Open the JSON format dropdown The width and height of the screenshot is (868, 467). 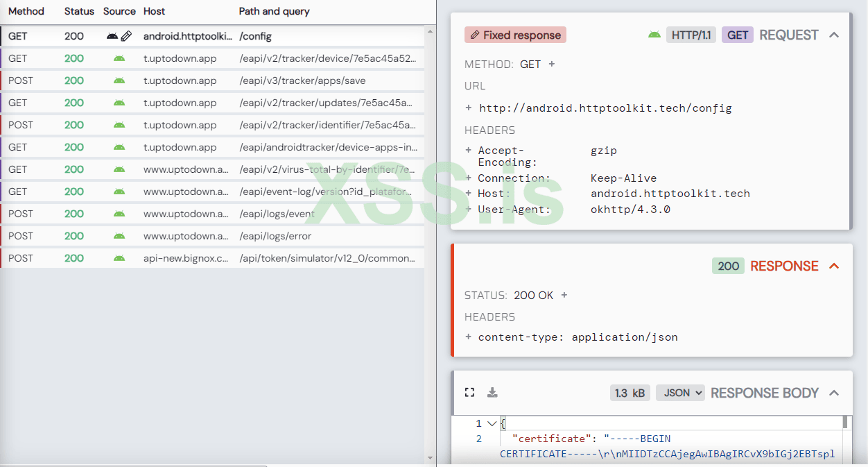pos(680,393)
